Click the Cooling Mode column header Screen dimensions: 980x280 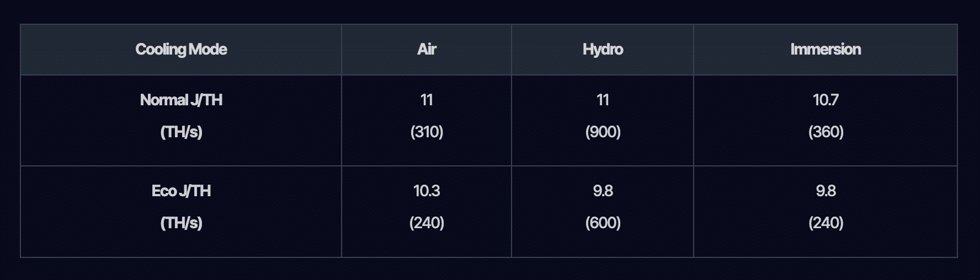click(181, 50)
